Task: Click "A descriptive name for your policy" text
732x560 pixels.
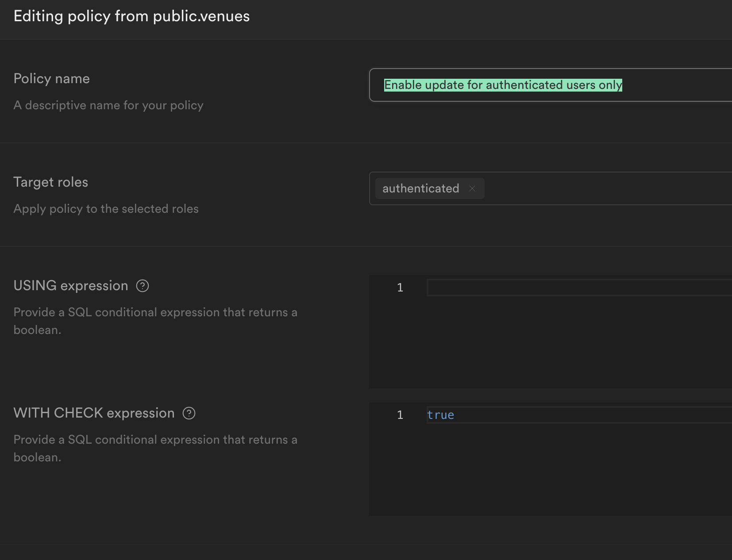Action: (108, 105)
